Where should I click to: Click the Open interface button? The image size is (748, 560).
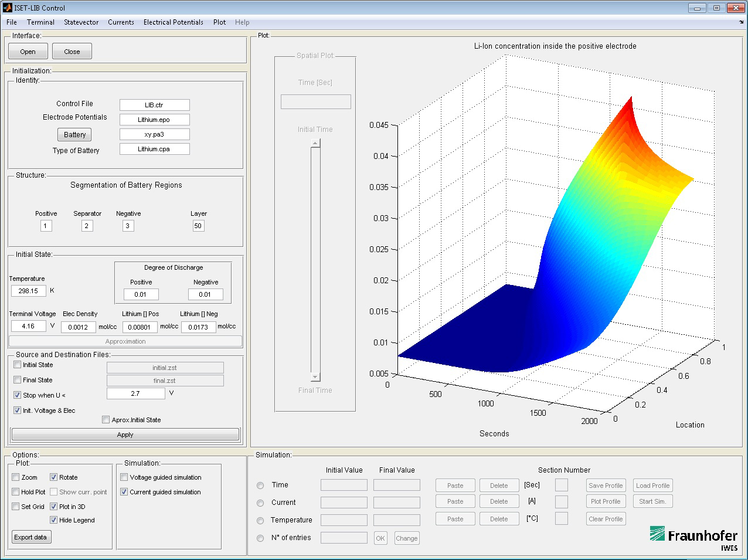coord(28,52)
